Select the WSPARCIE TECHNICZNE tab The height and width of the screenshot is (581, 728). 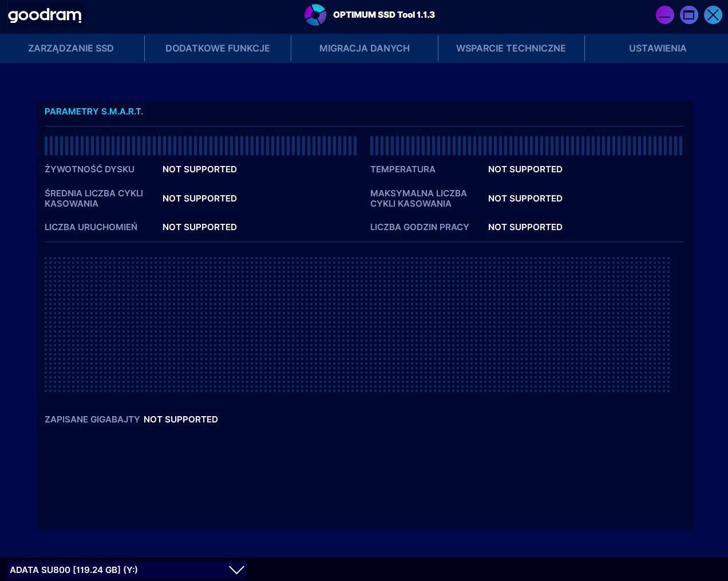point(511,48)
